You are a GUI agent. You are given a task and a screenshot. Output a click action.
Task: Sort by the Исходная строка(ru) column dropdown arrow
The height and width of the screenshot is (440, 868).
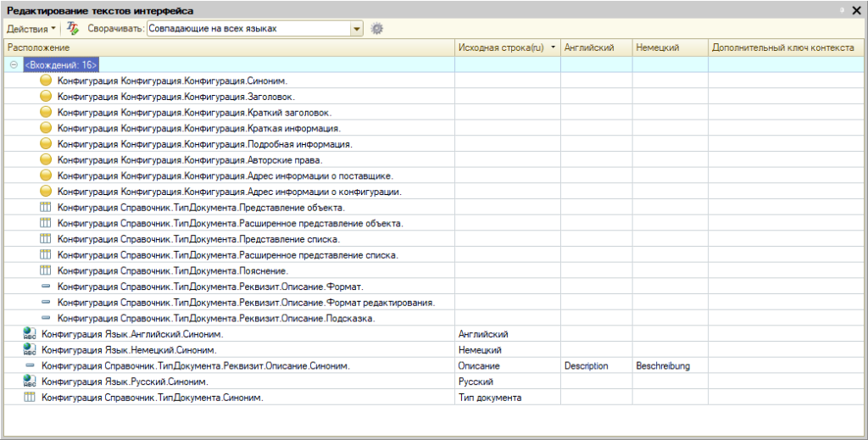[x=554, y=48]
